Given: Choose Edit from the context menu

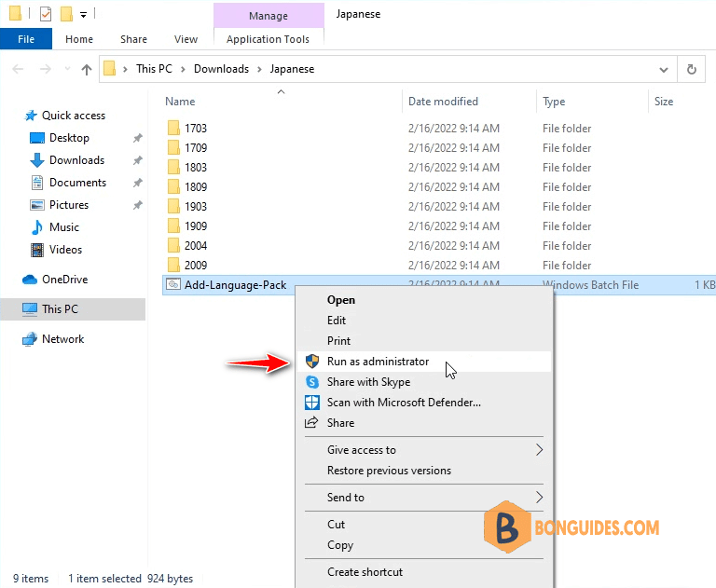Looking at the screenshot, I should [x=337, y=321].
